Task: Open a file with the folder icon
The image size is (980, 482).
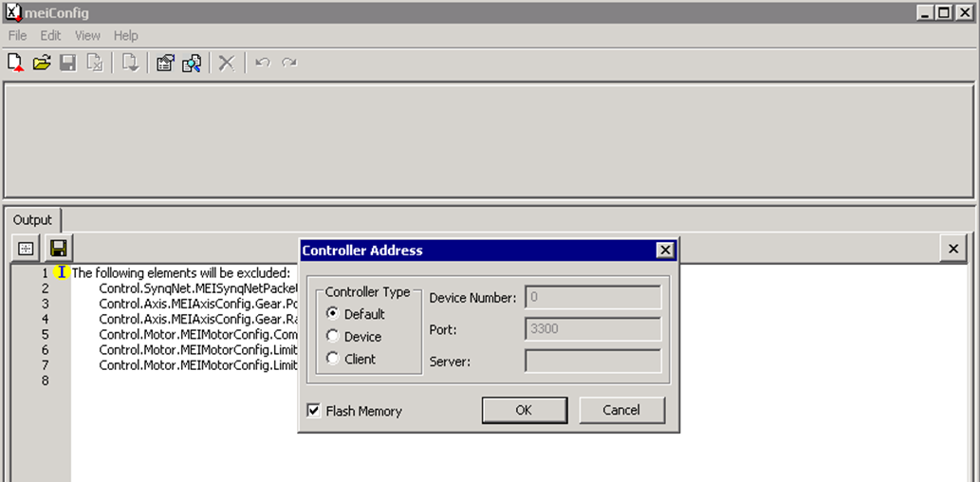Action: (x=41, y=64)
